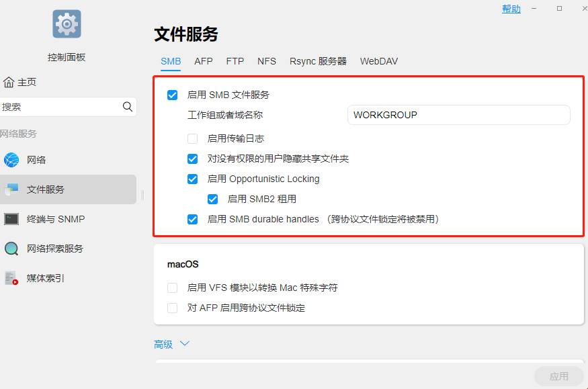Toggle 启用 Opportunistic Locking checkbox

193,179
